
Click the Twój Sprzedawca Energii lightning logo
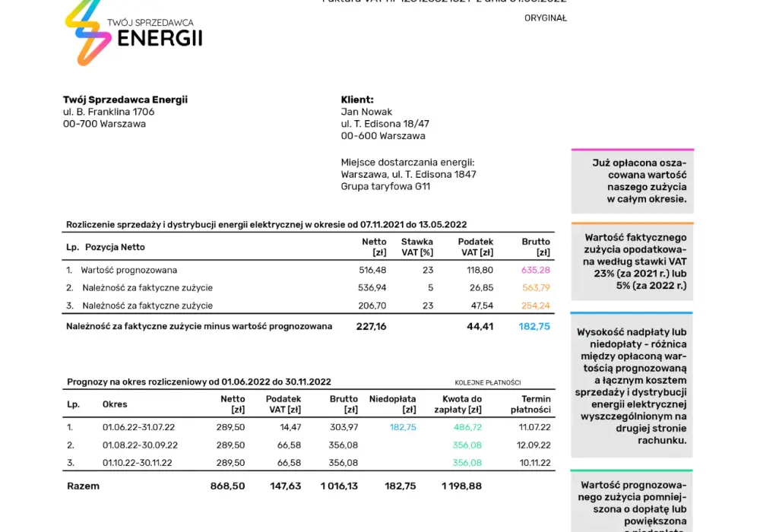(x=88, y=33)
